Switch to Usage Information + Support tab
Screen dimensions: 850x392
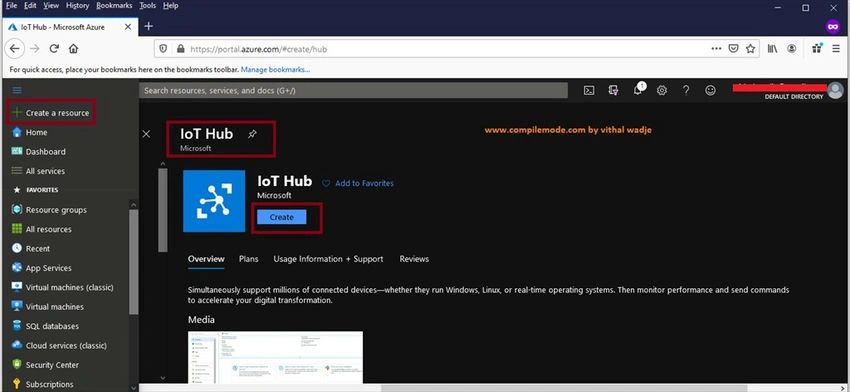click(x=328, y=259)
